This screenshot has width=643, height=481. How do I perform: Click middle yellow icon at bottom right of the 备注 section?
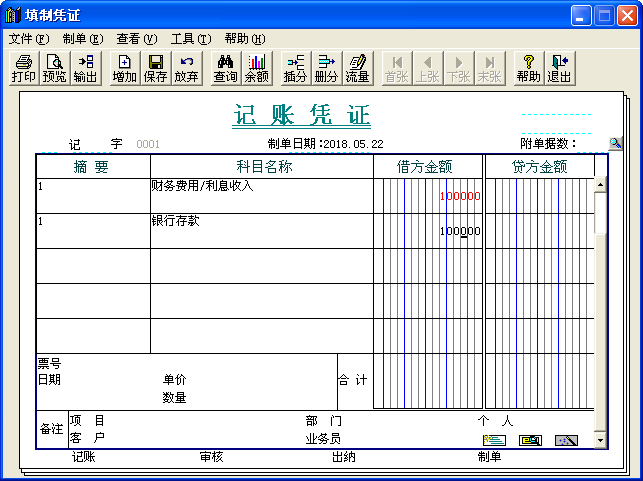tap(530, 440)
